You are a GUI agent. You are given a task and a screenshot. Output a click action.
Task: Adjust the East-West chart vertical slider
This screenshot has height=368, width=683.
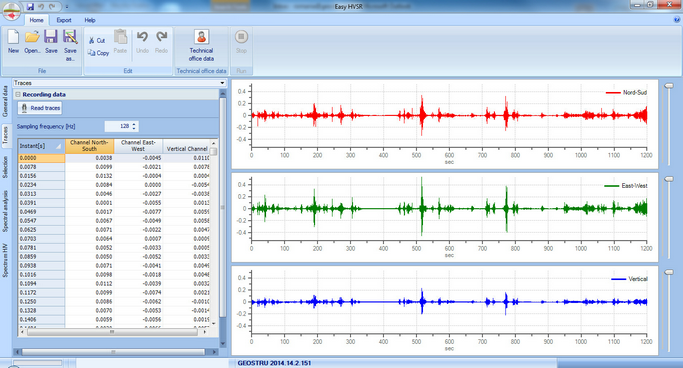tap(669, 179)
